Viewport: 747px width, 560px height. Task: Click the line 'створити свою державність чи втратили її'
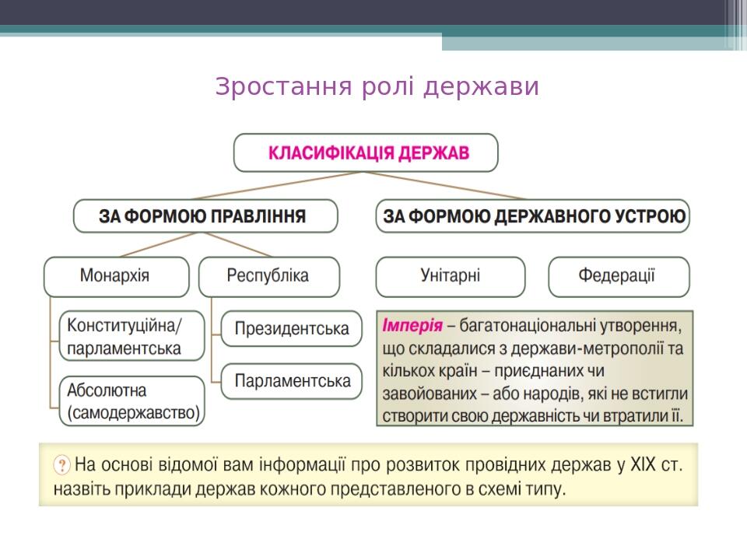tap(532, 415)
